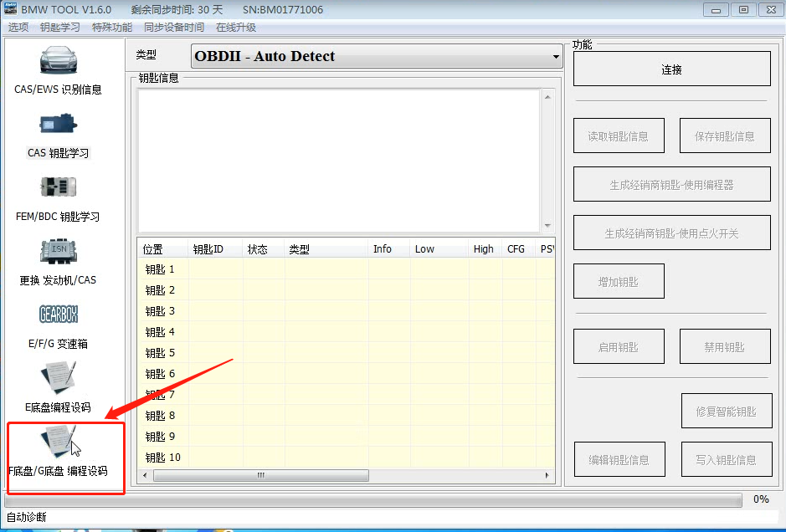Click the key table horizontal scrollbar thumb
This screenshot has height=532, width=786.
pos(260,475)
